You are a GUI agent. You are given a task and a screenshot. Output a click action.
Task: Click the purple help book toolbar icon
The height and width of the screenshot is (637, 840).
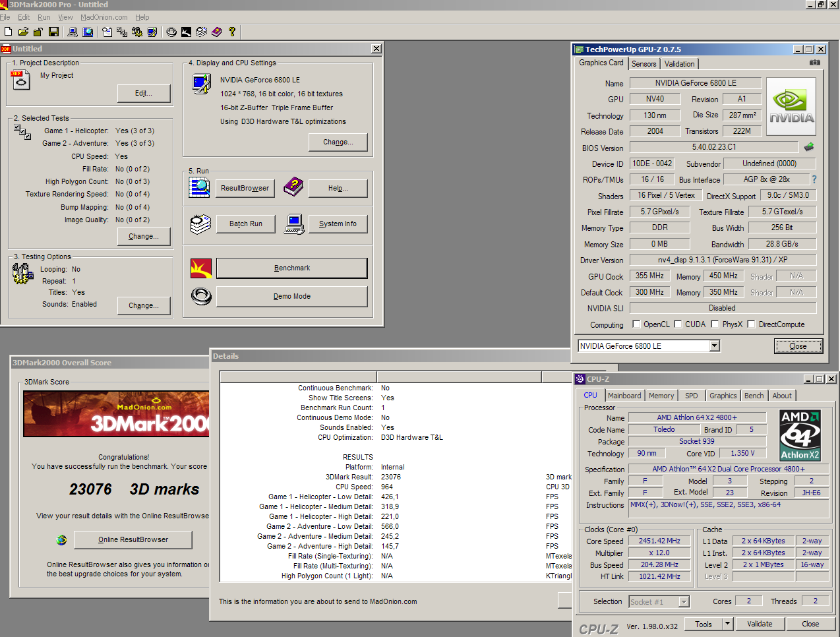click(216, 32)
